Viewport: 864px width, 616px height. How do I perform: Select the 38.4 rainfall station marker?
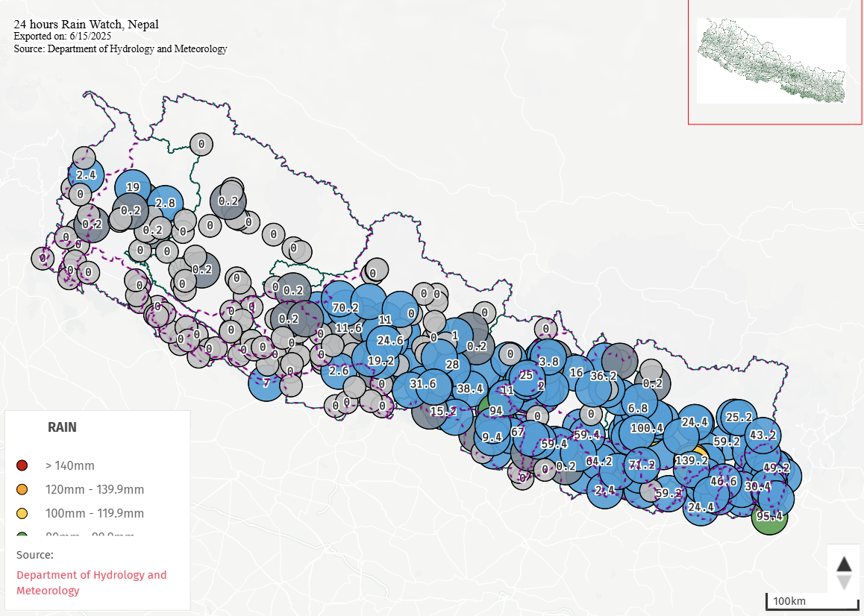470,389
